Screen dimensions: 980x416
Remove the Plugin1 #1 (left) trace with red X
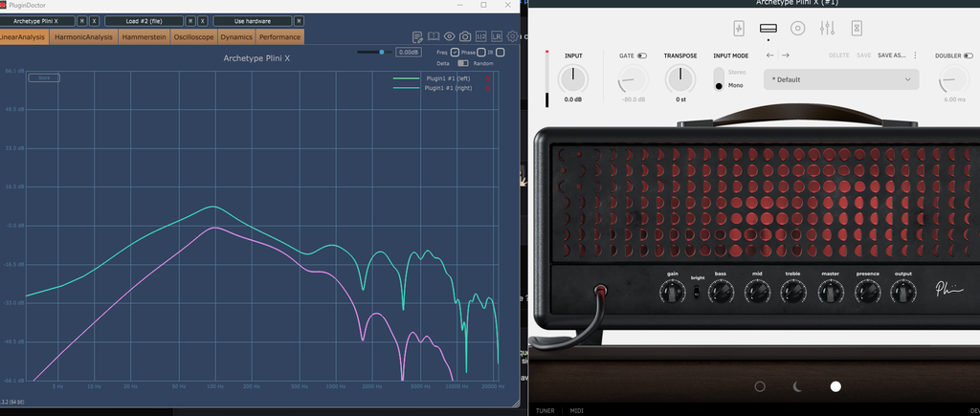pyautogui.click(x=487, y=78)
